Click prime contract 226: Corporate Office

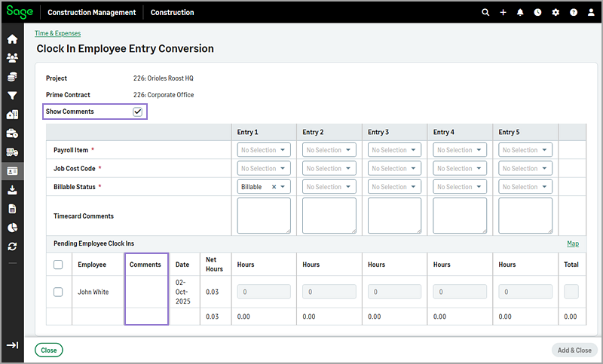[x=164, y=94]
